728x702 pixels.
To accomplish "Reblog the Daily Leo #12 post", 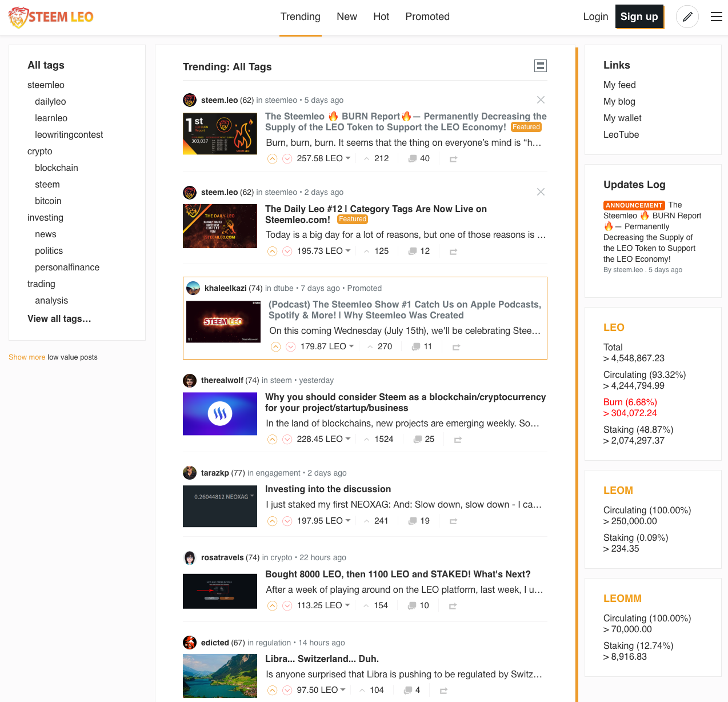I will click(x=453, y=252).
